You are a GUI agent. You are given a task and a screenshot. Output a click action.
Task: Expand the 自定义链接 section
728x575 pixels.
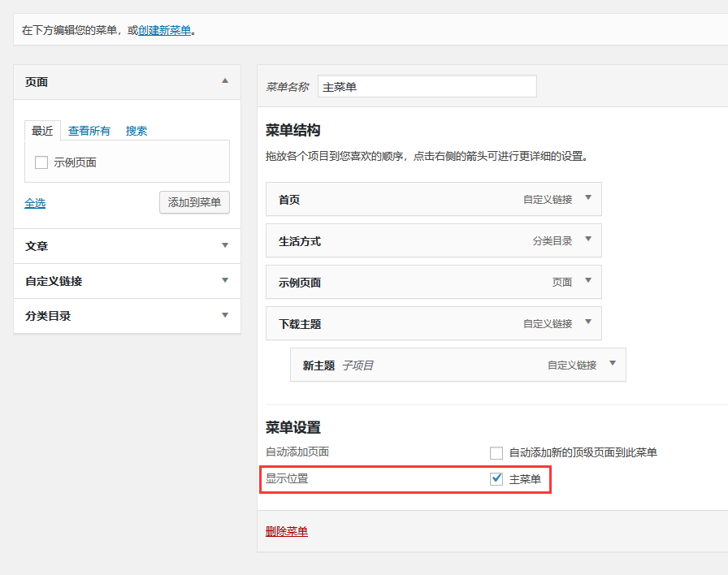(x=225, y=281)
